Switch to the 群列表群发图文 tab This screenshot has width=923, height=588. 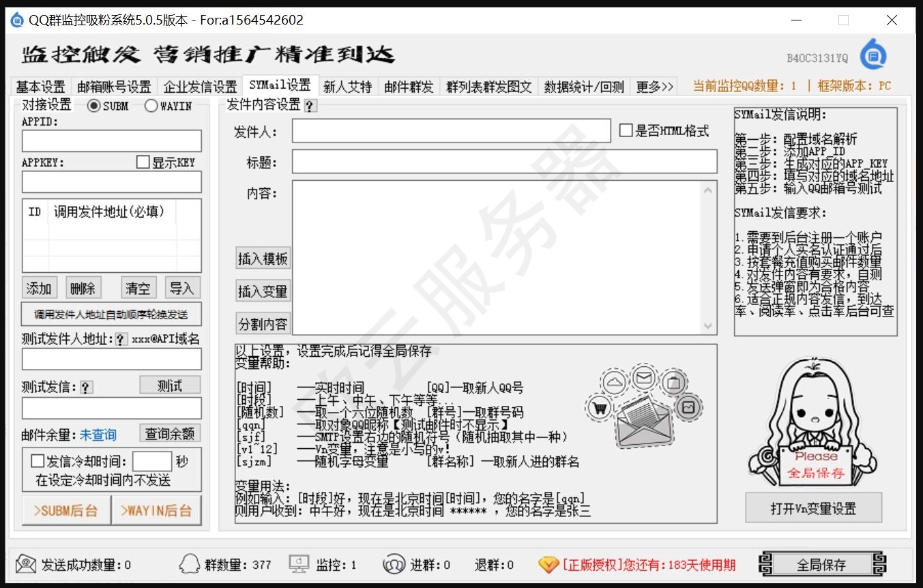488,87
